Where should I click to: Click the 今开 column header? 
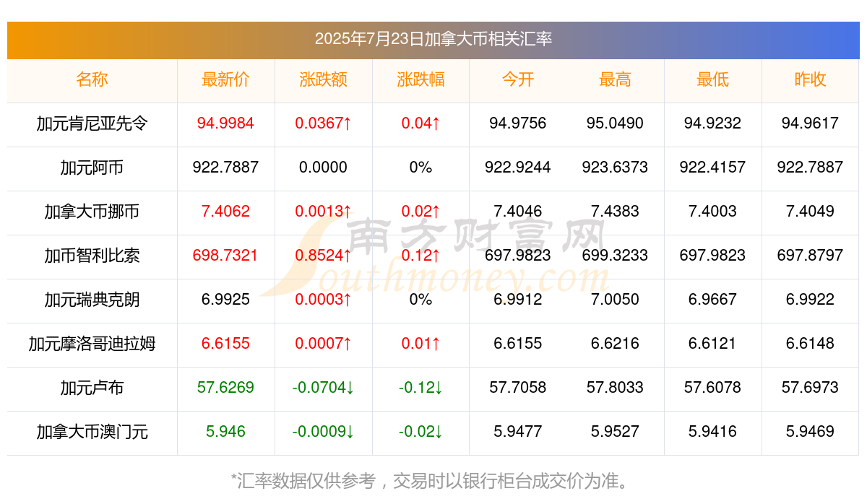click(518, 79)
